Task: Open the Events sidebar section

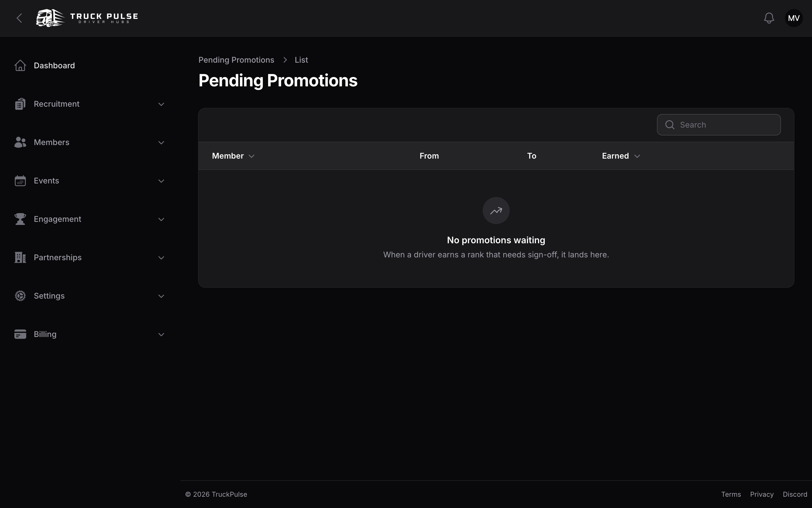Action: point(90,181)
